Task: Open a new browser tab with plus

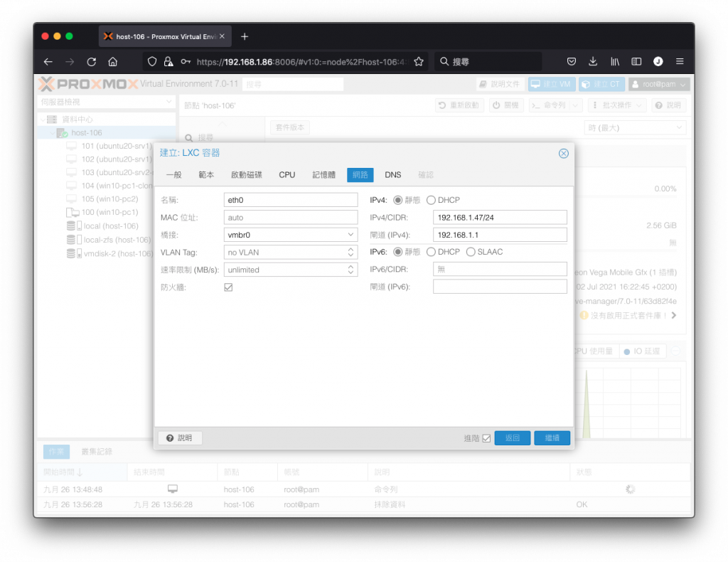Action: [x=245, y=37]
